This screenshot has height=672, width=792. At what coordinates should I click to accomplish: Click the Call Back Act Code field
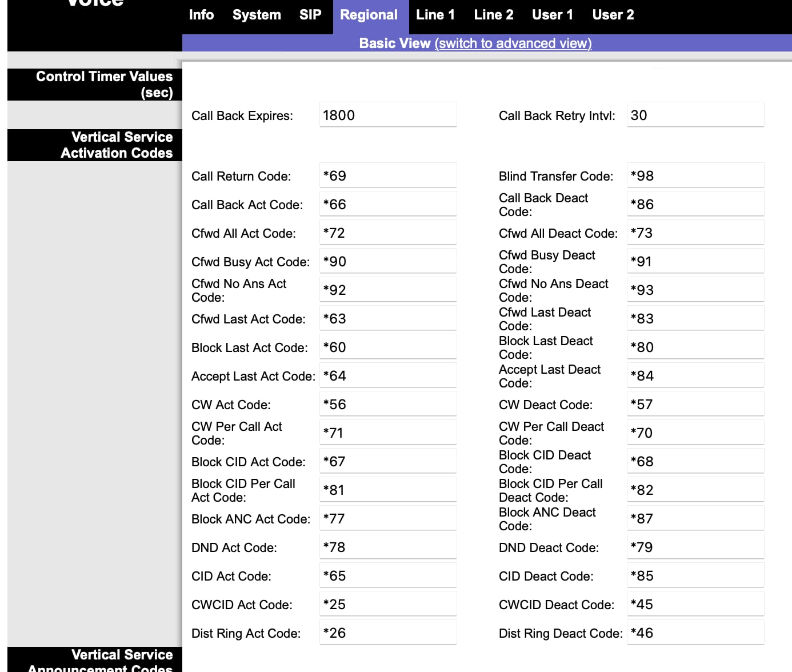(388, 204)
